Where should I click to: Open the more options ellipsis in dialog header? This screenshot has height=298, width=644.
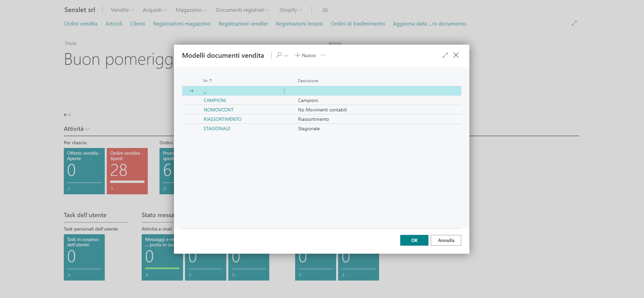323,55
